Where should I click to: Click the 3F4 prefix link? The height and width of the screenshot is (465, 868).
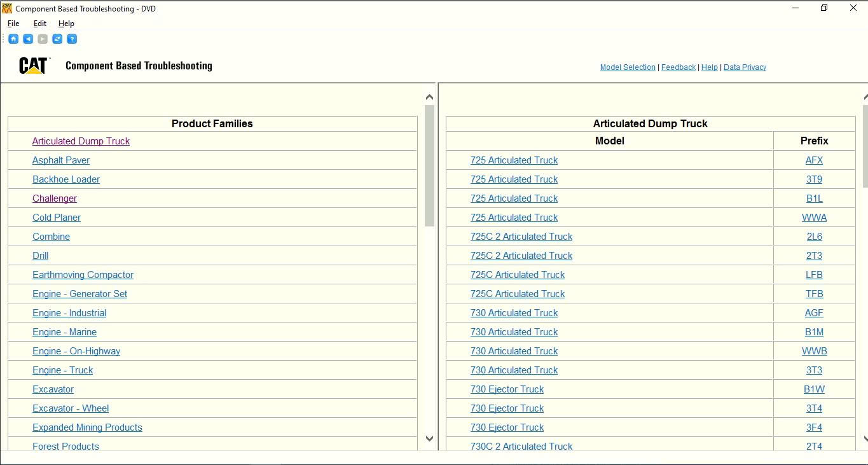click(x=814, y=427)
